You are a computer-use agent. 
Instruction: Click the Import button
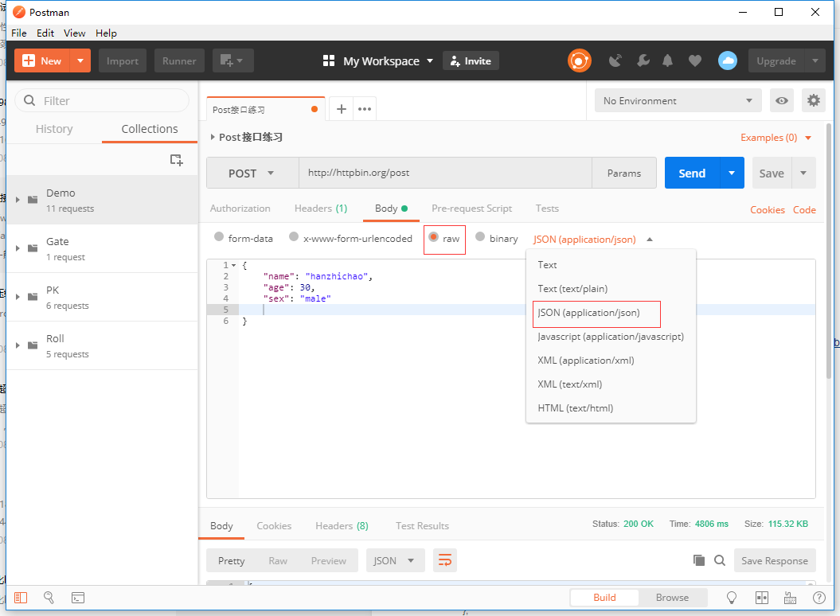(x=122, y=60)
